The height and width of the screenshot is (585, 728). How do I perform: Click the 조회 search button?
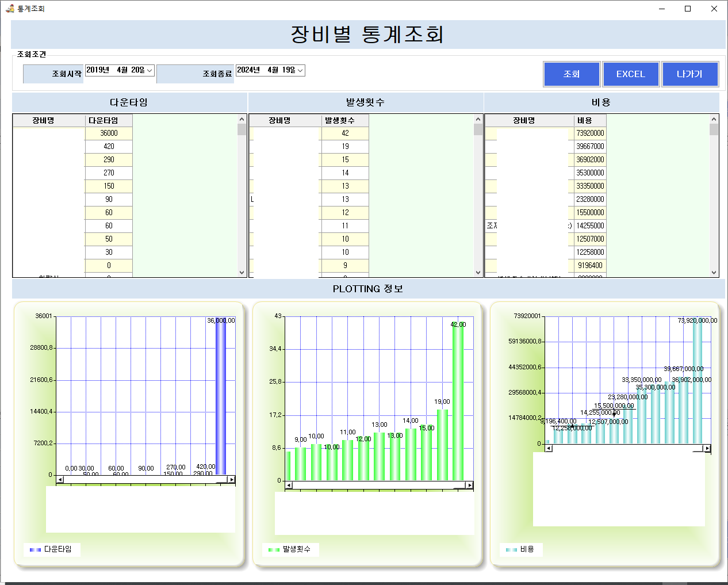tap(572, 74)
